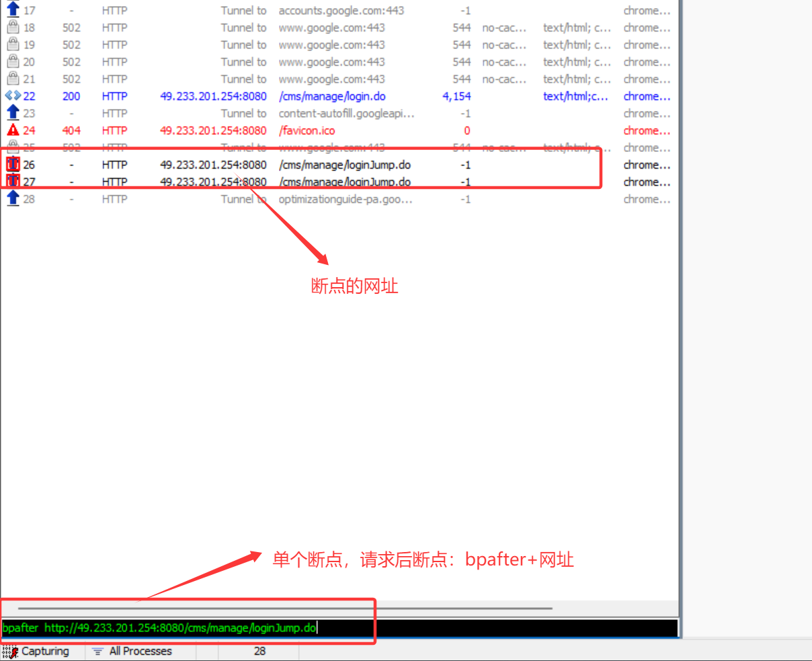812x661 pixels.
Task: Click red warning icon of session 24
Action: click(x=13, y=130)
